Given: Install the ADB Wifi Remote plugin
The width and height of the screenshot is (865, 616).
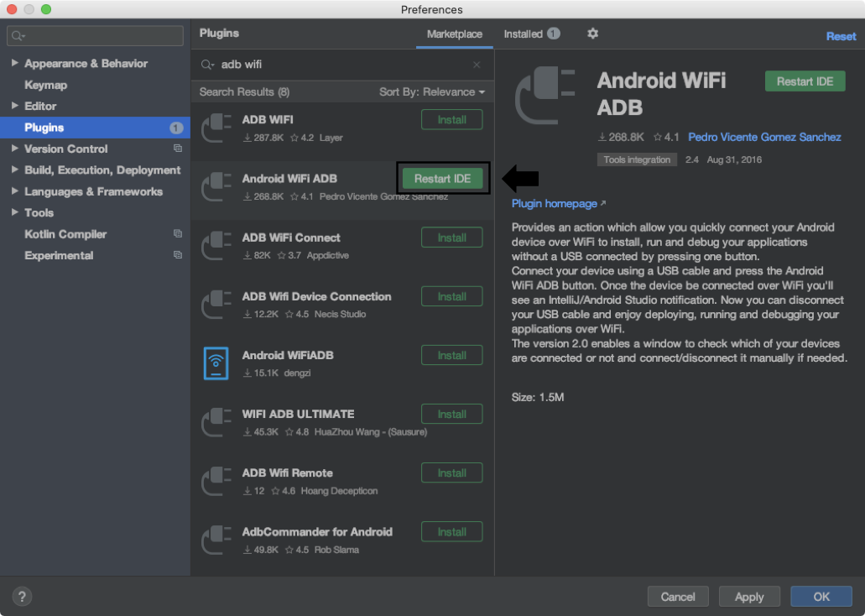Looking at the screenshot, I should [x=452, y=473].
